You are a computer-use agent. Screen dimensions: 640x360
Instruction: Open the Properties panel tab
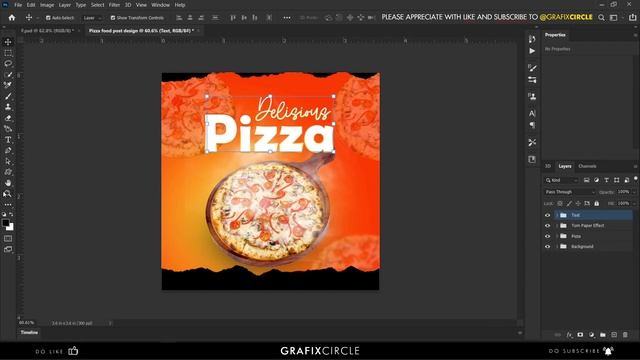[555, 35]
